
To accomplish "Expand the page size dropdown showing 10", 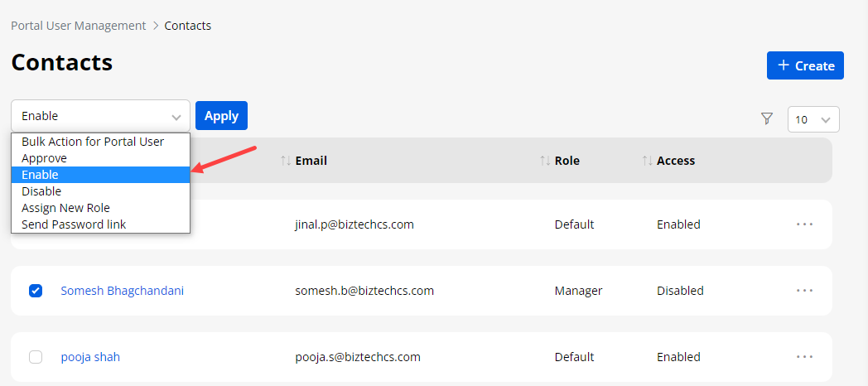I will (x=813, y=119).
